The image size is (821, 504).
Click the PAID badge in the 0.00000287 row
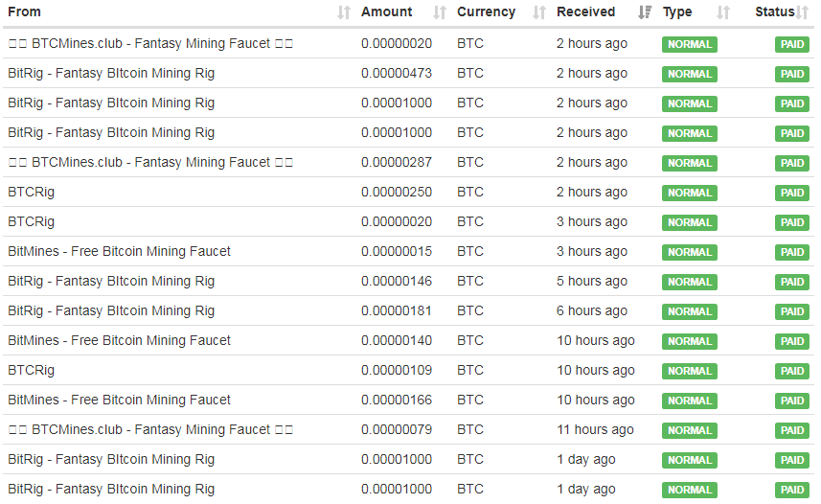point(792,163)
